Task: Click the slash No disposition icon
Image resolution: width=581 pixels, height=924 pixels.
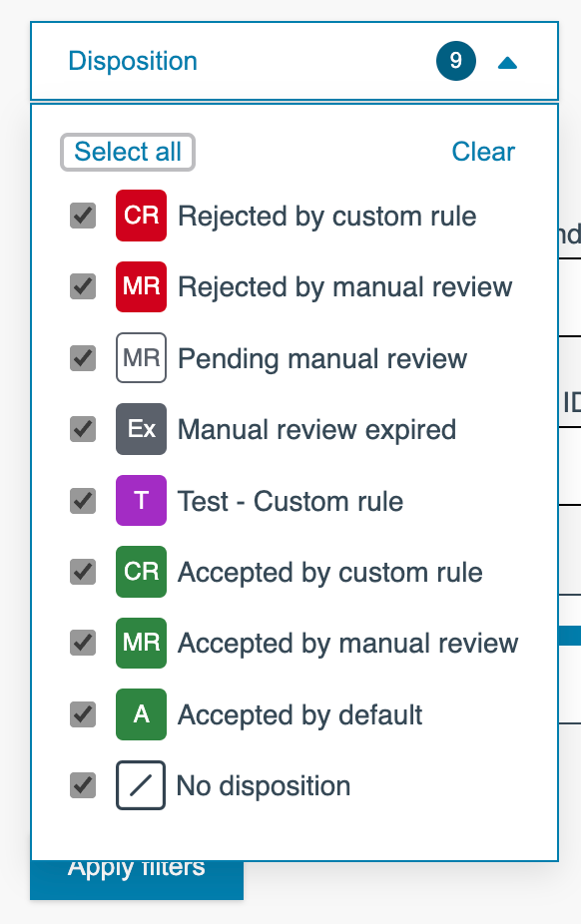Action: (140, 785)
